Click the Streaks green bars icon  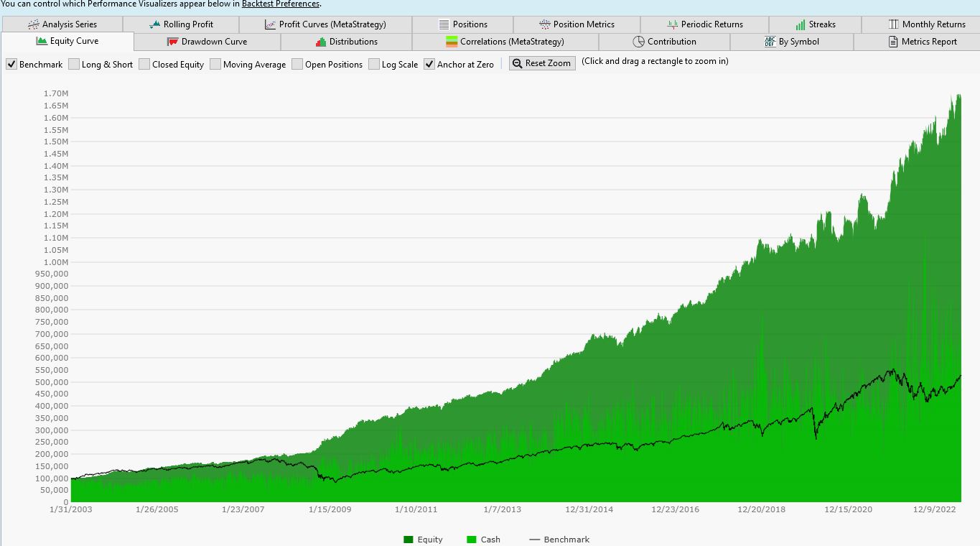tap(801, 24)
